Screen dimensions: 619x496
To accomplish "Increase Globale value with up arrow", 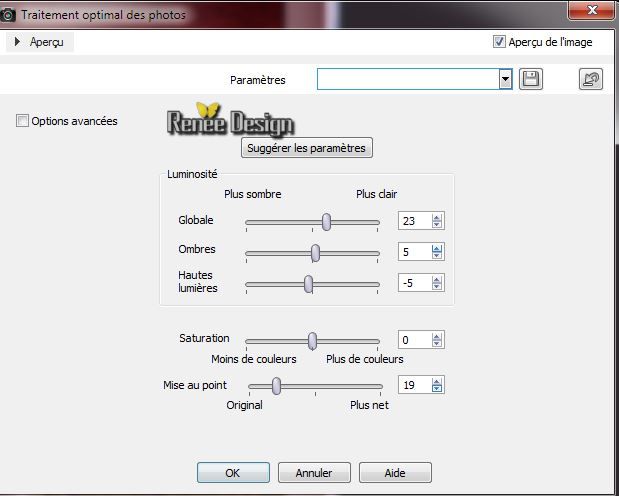I will pyautogui.click(x=437, y=217).
